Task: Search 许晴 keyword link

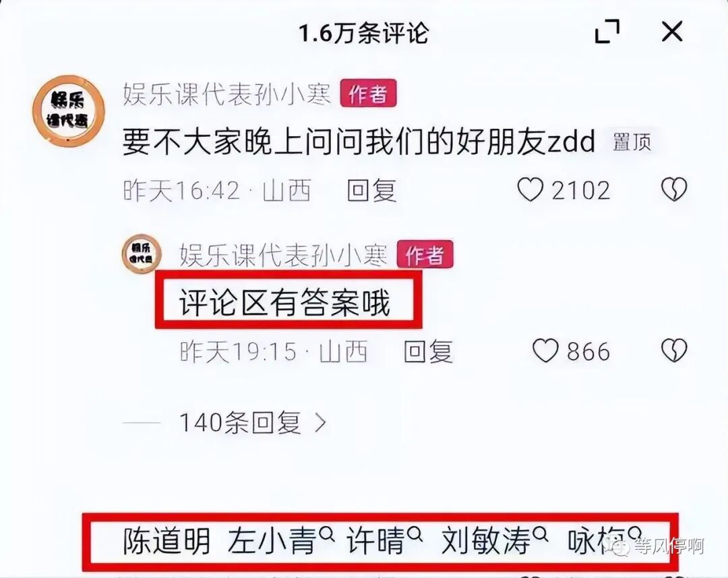Action: 385,540
